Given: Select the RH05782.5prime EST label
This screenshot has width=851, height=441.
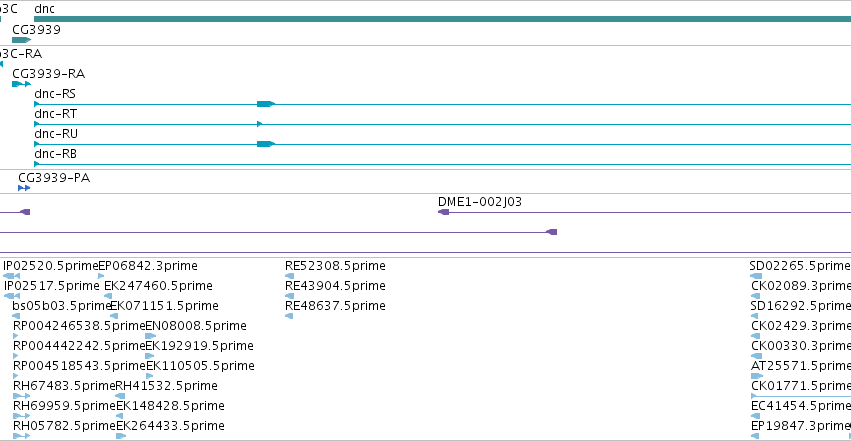Looking at the screenshot, I should tap(65, 426).
